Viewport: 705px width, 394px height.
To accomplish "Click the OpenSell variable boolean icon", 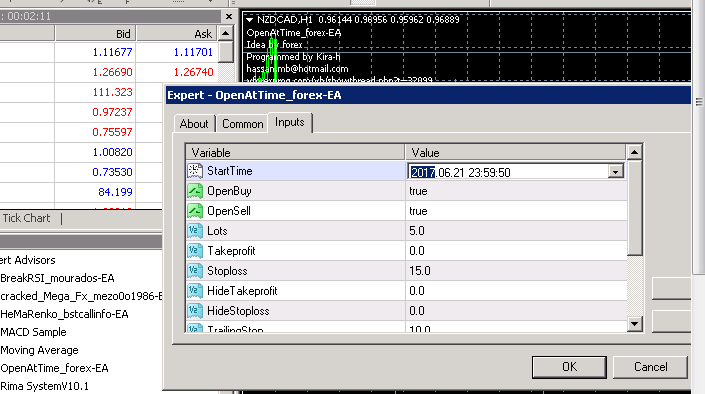I will [x=195, y=211].
